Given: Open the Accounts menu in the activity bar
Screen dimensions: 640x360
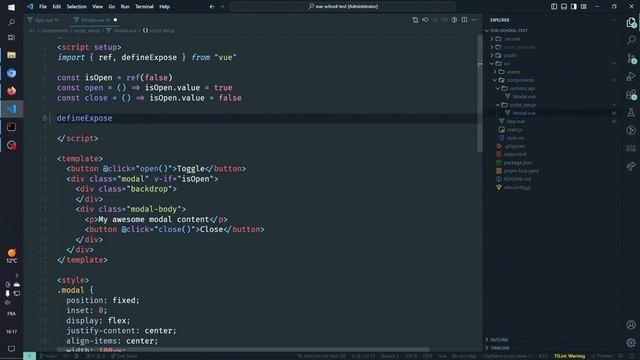Looking at the screenshot, I should [x=631, y=324].
